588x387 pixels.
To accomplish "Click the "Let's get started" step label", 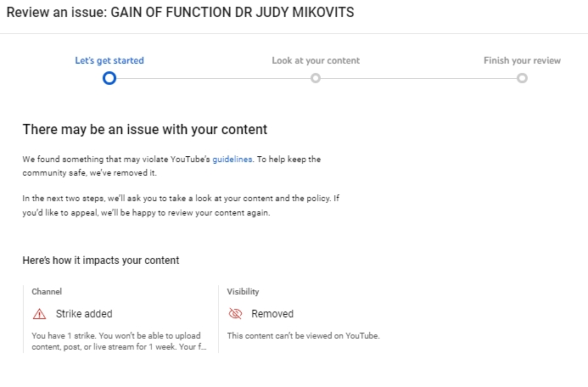I will click(x=109, y=60).
